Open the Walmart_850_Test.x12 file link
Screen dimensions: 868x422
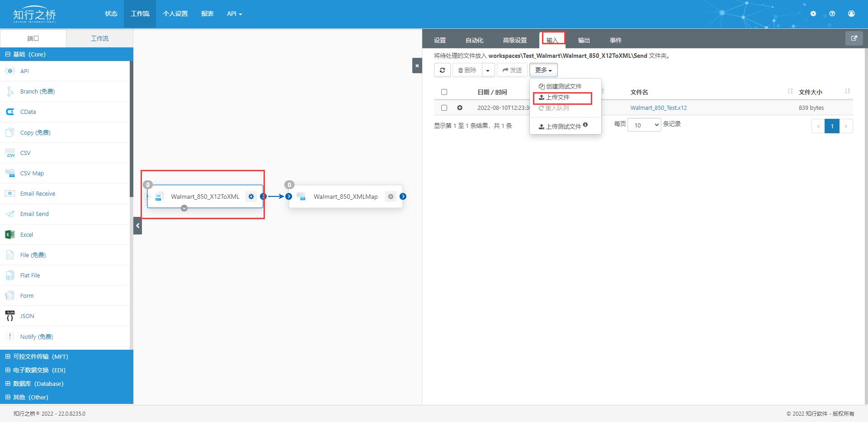(x=658, y=108)
